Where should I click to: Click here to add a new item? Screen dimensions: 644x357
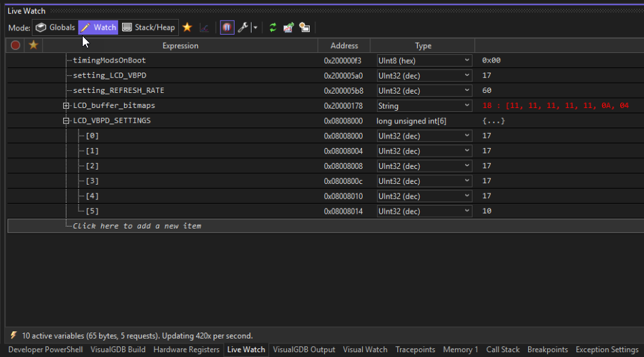[137, 226]
